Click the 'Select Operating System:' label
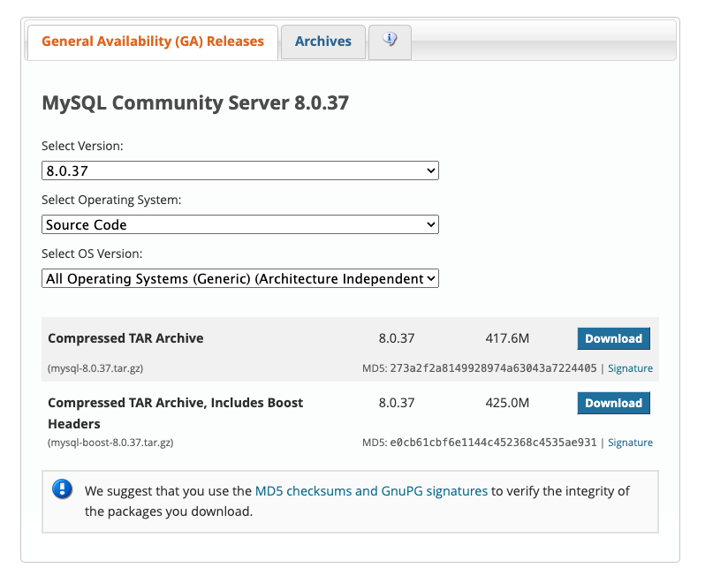 tap(111, 200)
